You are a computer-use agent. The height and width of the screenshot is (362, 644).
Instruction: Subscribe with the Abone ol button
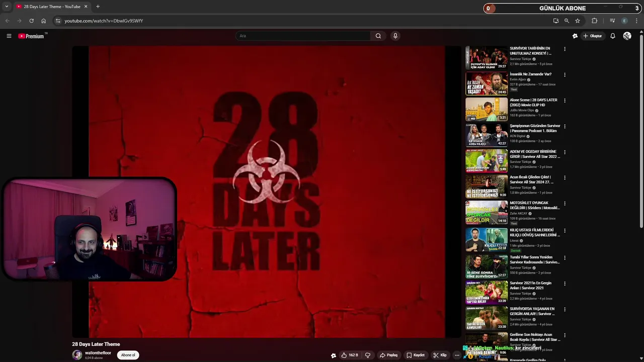pos(128,355)
